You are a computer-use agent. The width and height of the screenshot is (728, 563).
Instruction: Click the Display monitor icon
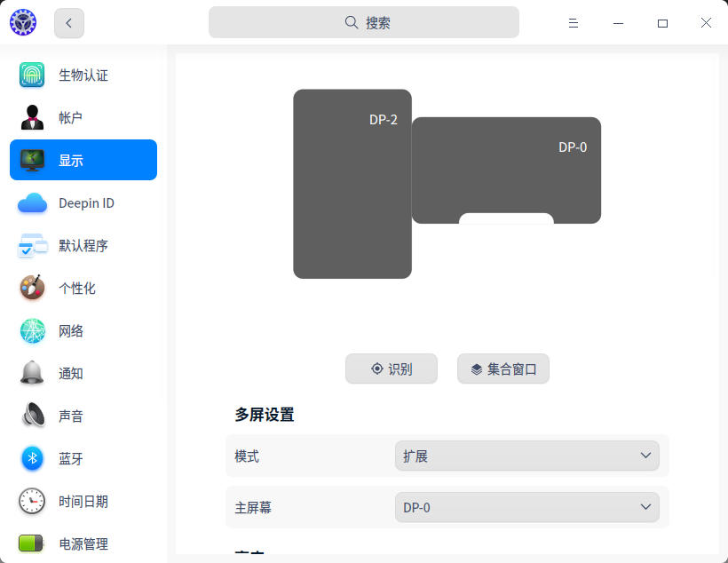pyautogui.click(x=32, y=160)
